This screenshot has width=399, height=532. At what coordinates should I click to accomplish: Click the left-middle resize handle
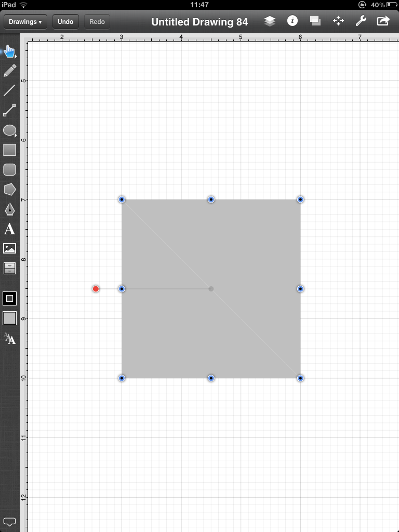click(x=122, y=289)
